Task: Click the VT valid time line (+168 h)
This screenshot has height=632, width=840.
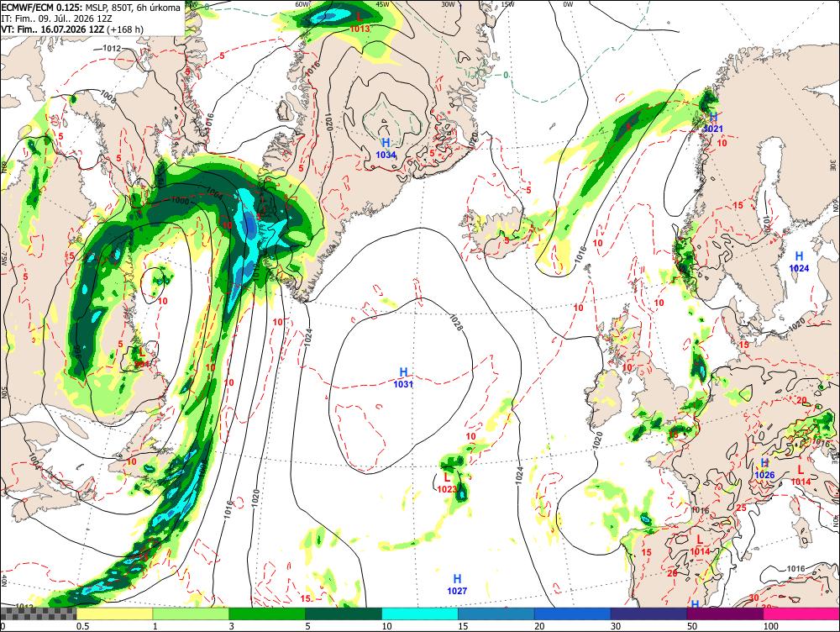Action: pos(72,29)
